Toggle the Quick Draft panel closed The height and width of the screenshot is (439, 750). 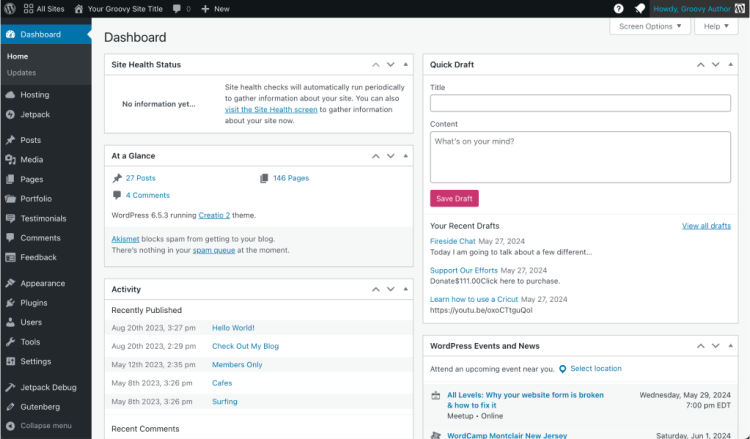pyautogui.click(x=732, y=65)
